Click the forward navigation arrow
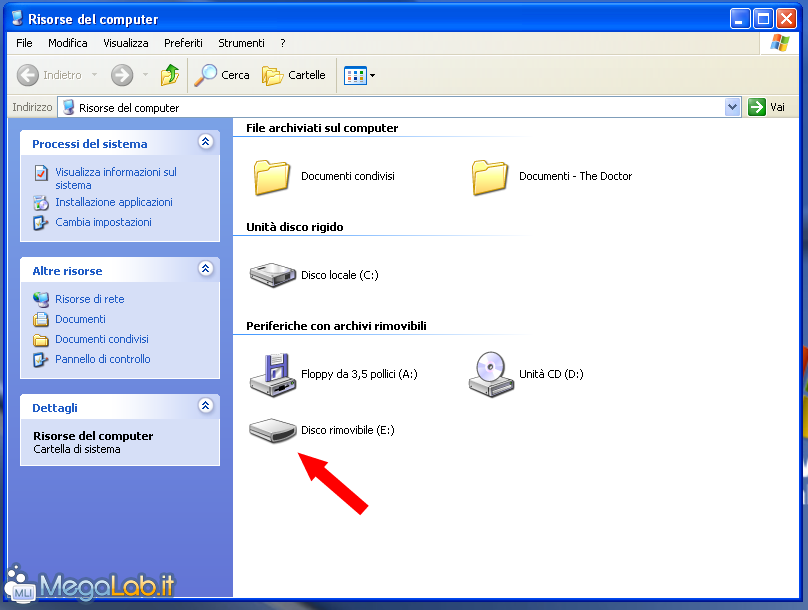 click(x=122, y=75)
